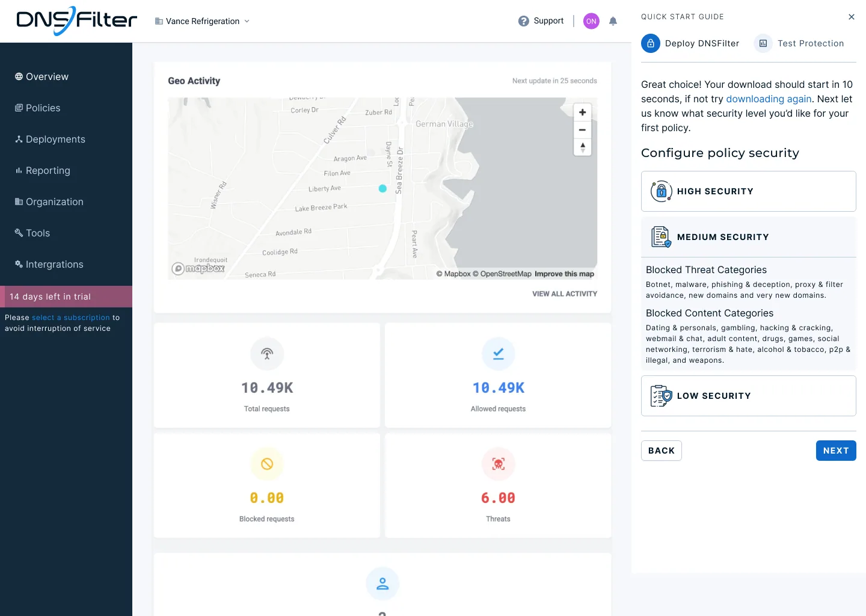Click the Medium Security clipboard icon

click(661, 237)
